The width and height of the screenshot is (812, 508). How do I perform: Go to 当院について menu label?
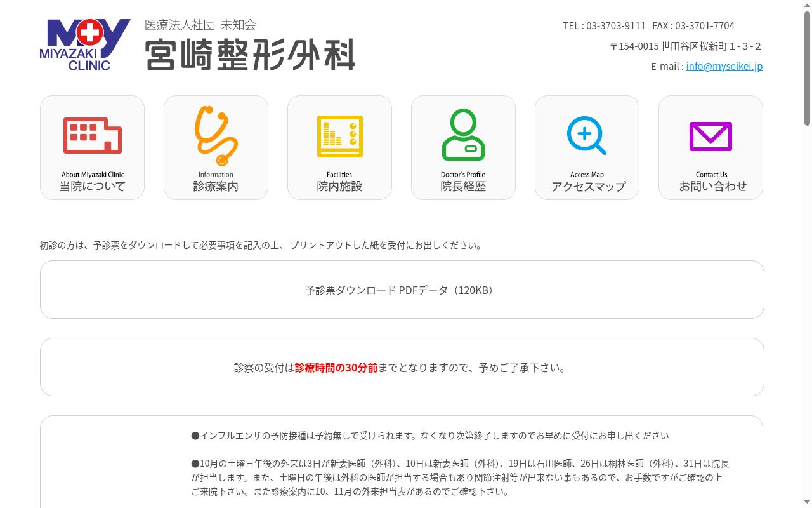pyautogui.click(x=93, y=187)
